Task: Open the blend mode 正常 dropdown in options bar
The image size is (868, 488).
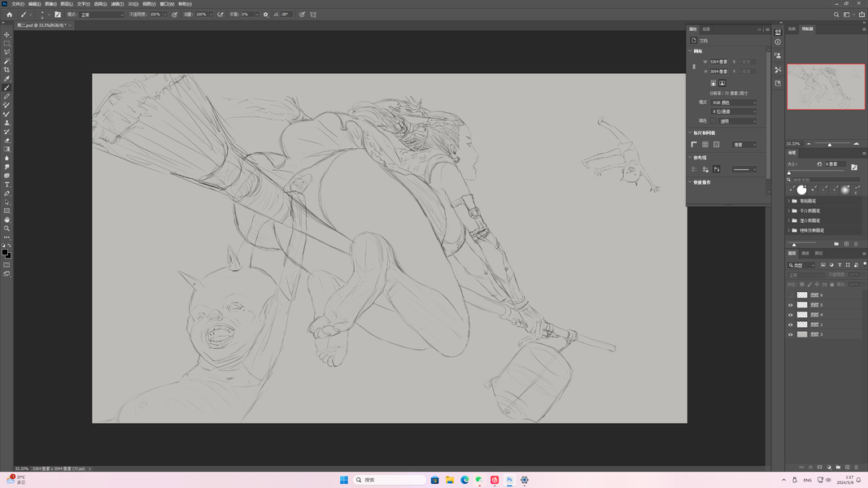Action: pyautogui.click(x=102, y=15)
